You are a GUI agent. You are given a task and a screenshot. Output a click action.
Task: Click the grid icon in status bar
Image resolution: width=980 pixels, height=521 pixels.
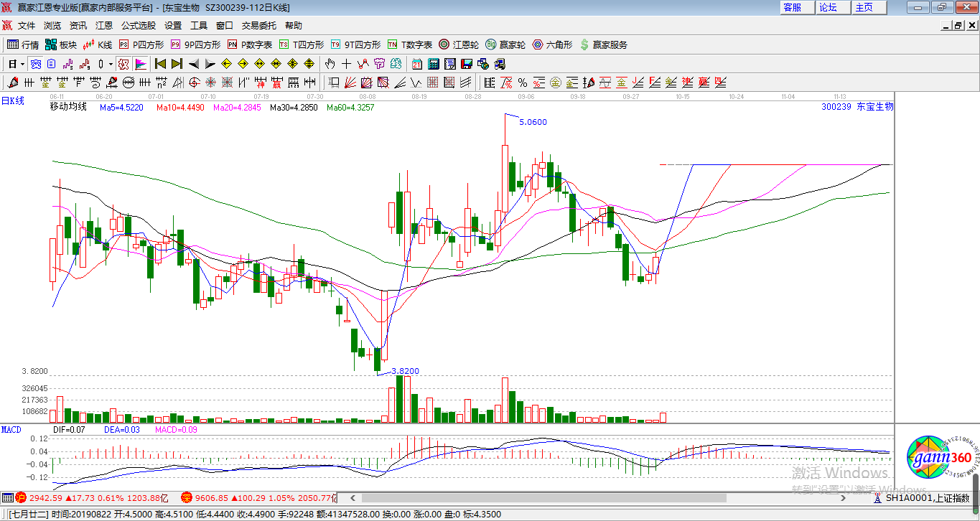coord(7,497)
